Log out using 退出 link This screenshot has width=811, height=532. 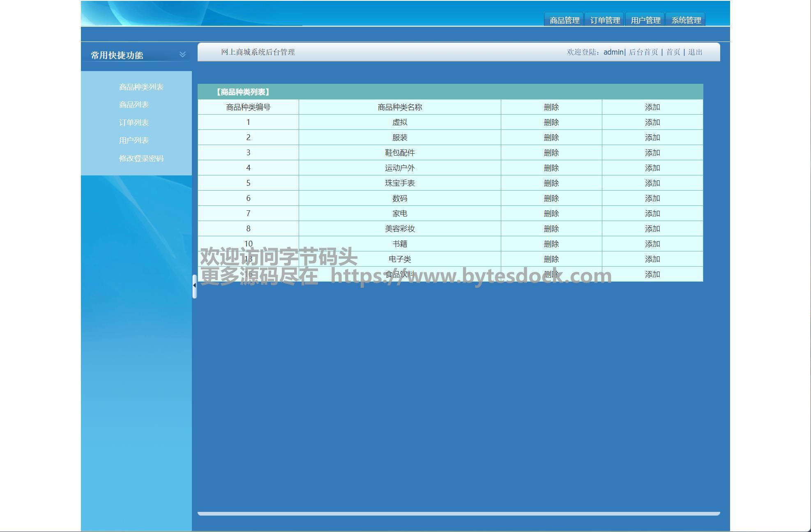695,52
